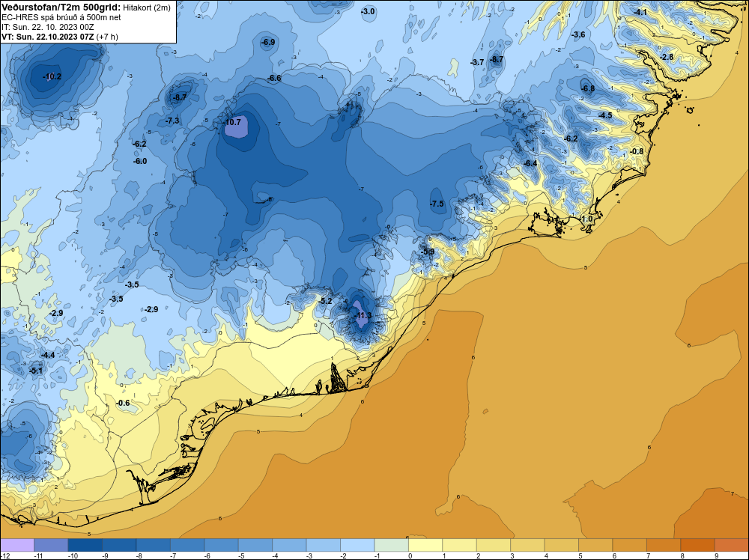Select the 1.0 coastal temperature label
The height and width of the screenshot is (560, 749).
586,219
